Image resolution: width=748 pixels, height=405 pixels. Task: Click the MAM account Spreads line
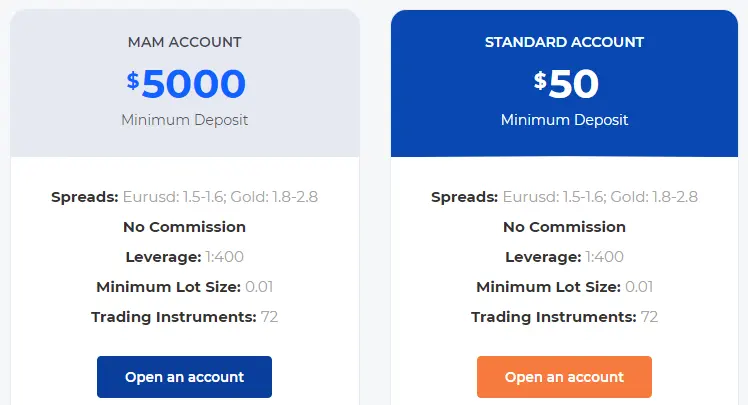click(185, 197)
